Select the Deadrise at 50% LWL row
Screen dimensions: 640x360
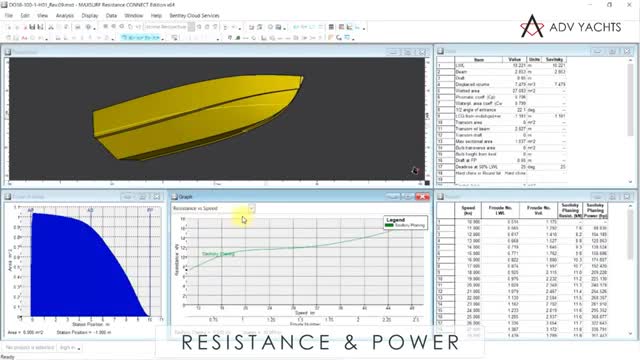point(502,167)
